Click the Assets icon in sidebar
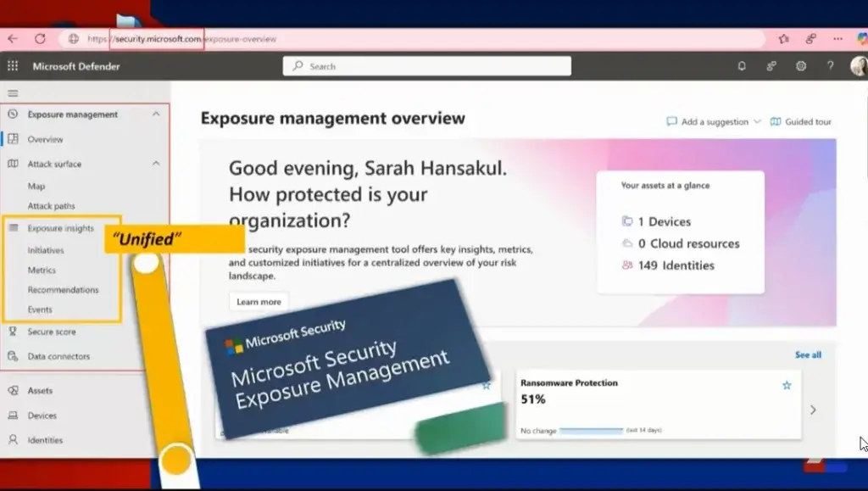 click(x=13, y=390)
